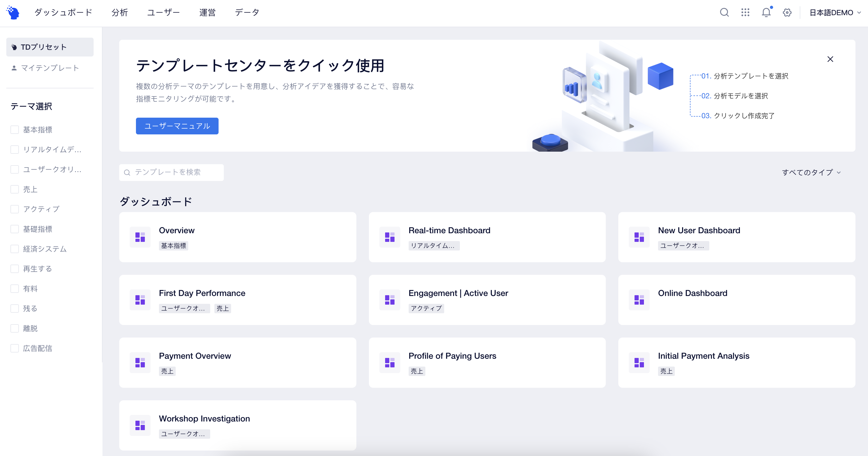
Task: Check the 残る theme checkbox
Action: pos(14,309)
